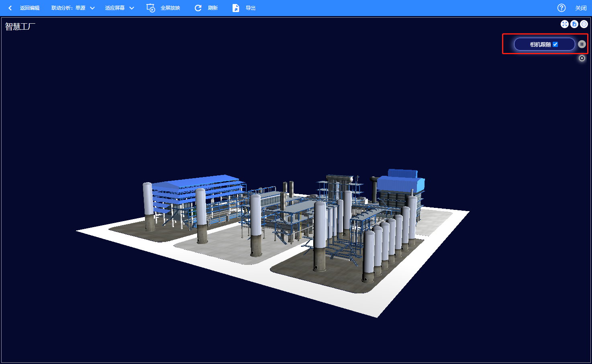Click the gray circle button below pause
The width and height of the screenshot is (592, 364).
[582, 58]
